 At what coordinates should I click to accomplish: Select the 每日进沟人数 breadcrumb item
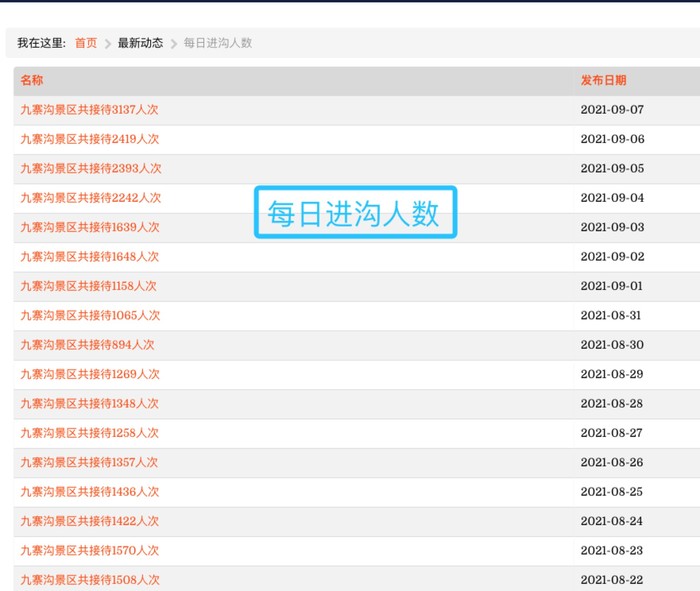click(x=218, y=43)
